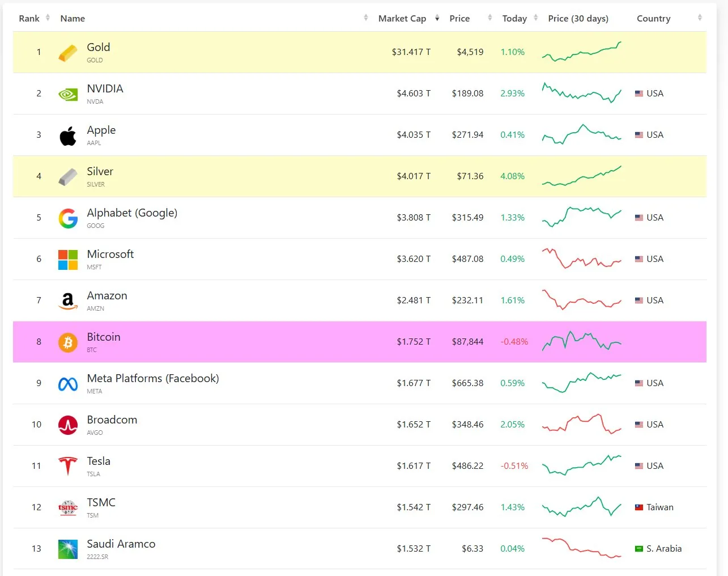The width and height of the screenshot is (728, 576).
Task: Click the Price (30 days) header
Action: coord(578,18)
